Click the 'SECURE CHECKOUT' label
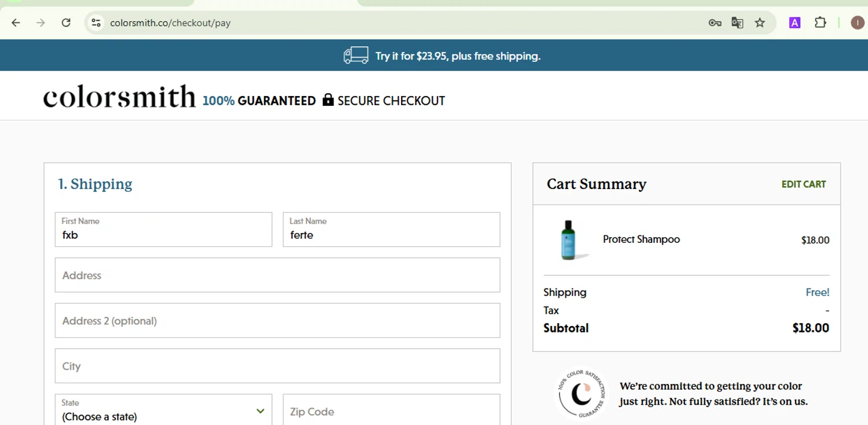 pos(391,101)
